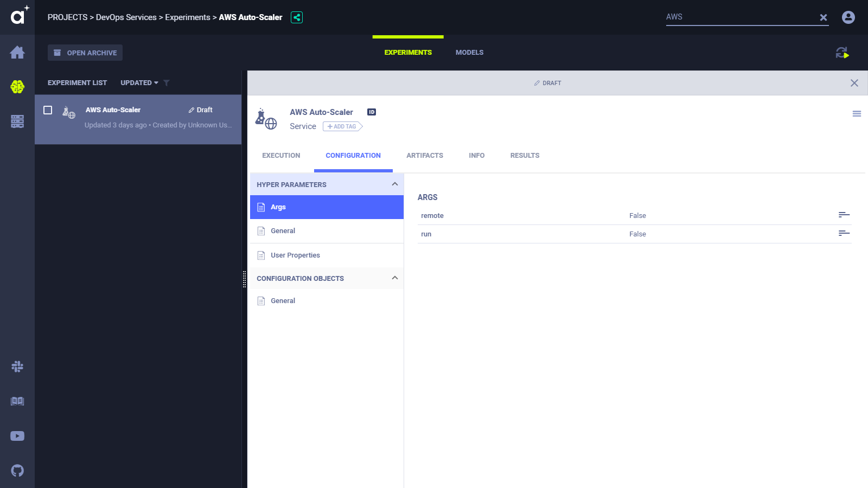The width and height of the screenshot is (868, 488).
Task: Click the search field containing AWS
Action: tap(741, 17)
